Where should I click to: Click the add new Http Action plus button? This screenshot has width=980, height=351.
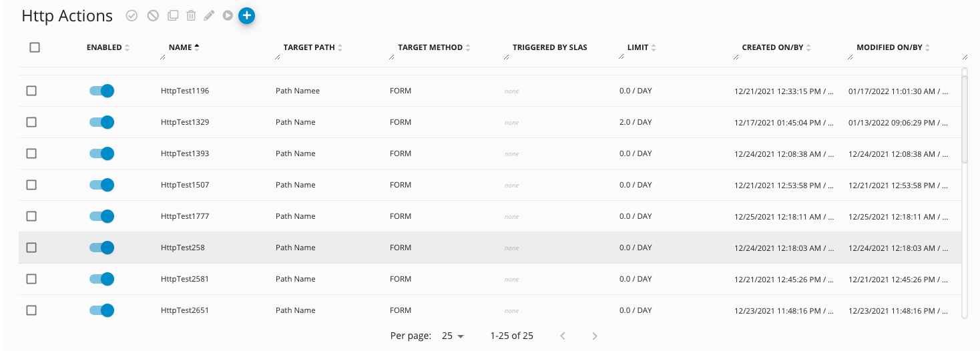pos(246,15)
